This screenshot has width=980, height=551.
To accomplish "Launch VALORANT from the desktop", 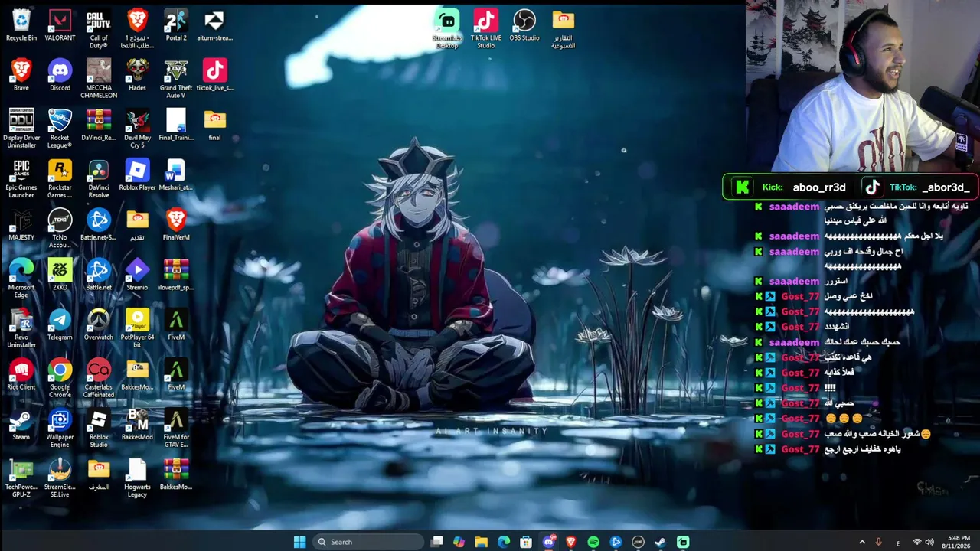I will pos(60,25).
